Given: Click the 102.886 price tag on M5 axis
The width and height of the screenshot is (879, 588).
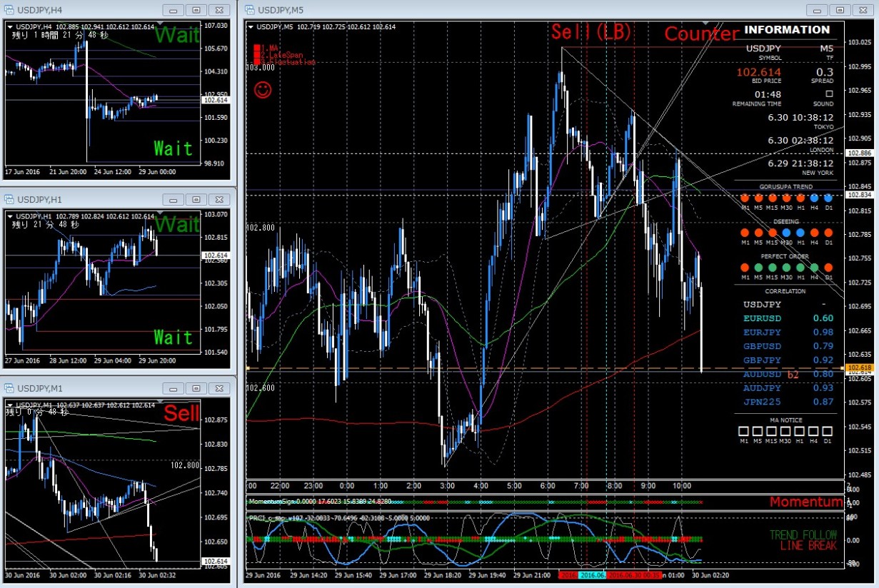Looking at the screenshot, I should tap(858, 153).
